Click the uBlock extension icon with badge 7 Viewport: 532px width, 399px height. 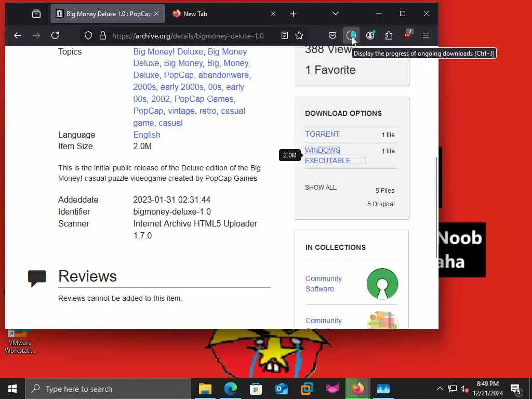(407, 35)
